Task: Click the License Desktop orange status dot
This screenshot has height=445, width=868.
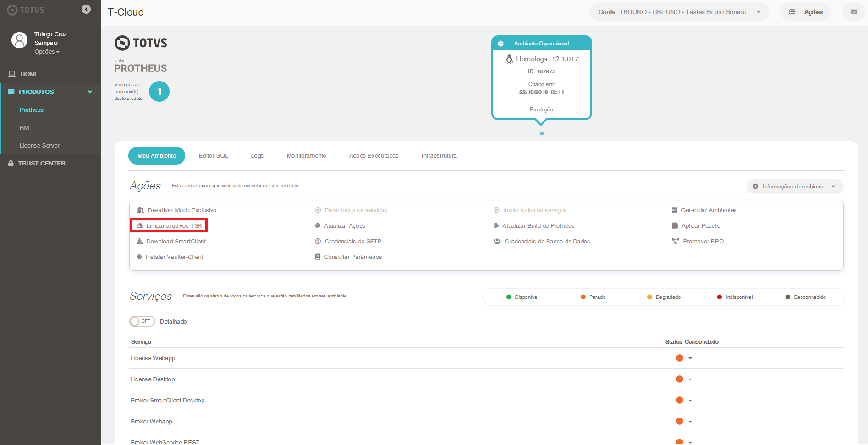Action: pyautogui.click(x=679, y=379)
